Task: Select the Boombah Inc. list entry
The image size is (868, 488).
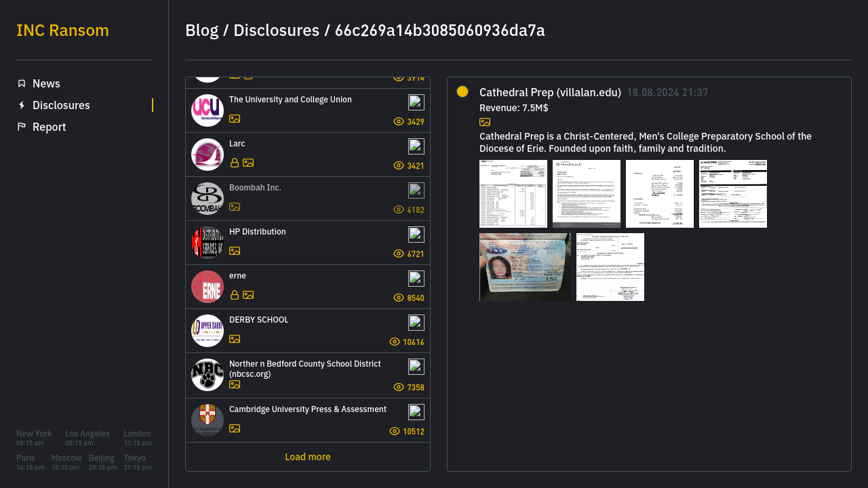Action: 255,188
